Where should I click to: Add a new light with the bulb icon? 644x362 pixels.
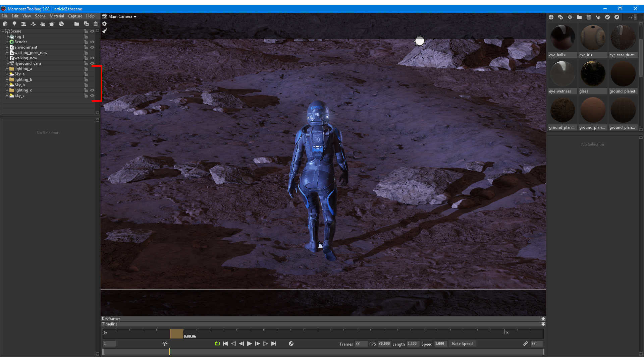pos(14,24)
